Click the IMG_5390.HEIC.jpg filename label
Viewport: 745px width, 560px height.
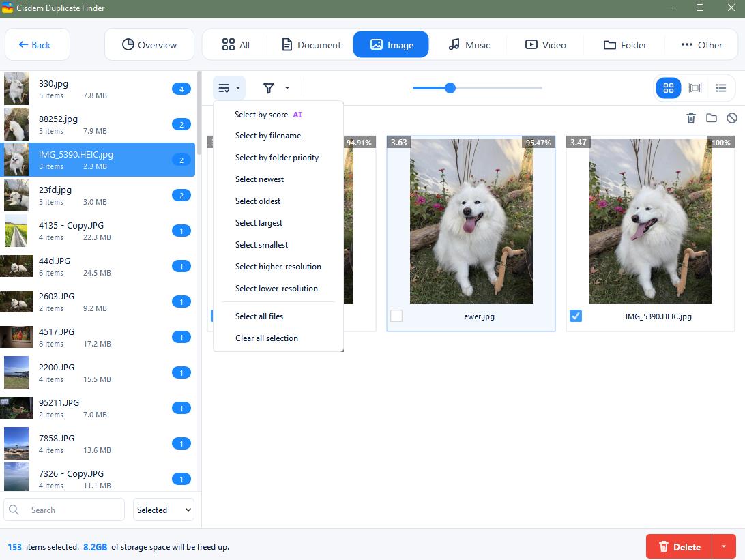[658, 316]
